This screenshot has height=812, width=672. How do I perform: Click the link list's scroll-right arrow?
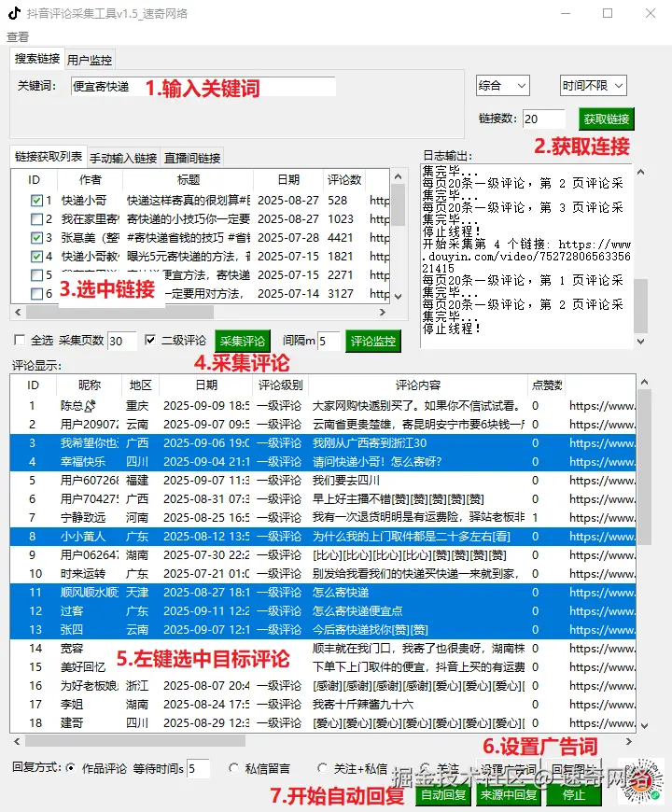tap(383, 313)
